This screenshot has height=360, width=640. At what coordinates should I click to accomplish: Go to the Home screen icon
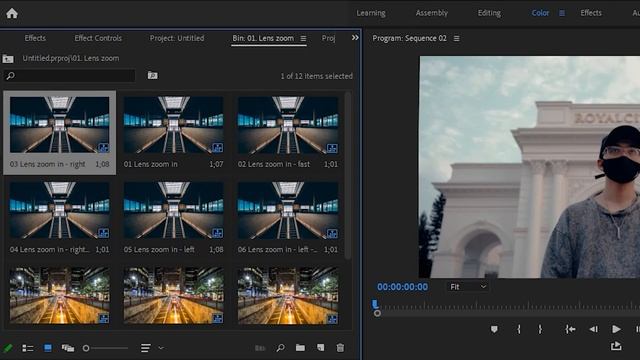[12, 13]
